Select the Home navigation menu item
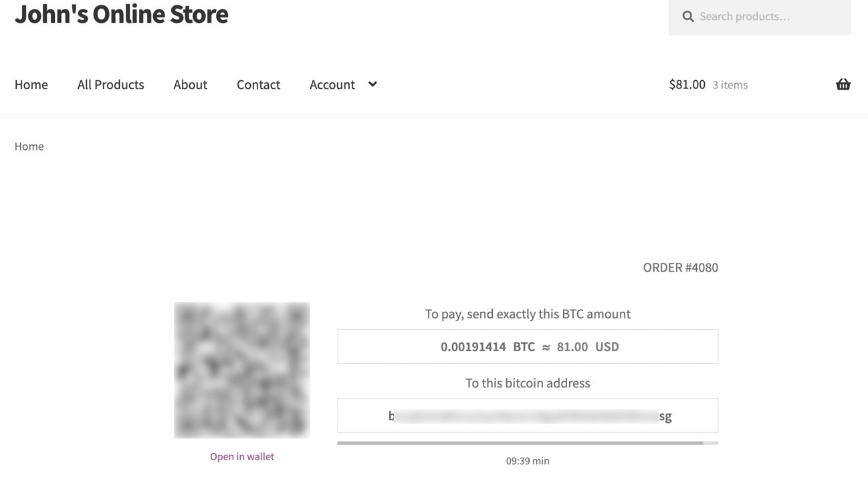Viewport: 868px width, 483px height. 31,84
